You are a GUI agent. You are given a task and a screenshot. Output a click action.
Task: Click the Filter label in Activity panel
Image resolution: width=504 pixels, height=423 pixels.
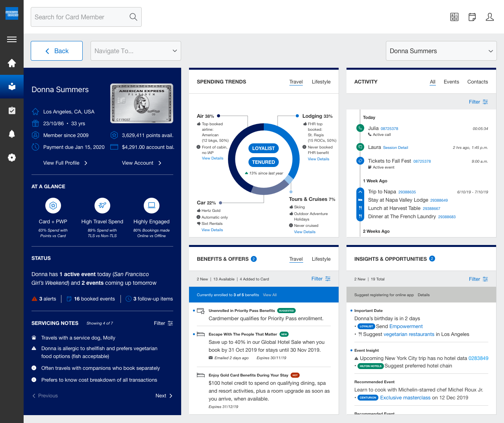tap(474, 102)
